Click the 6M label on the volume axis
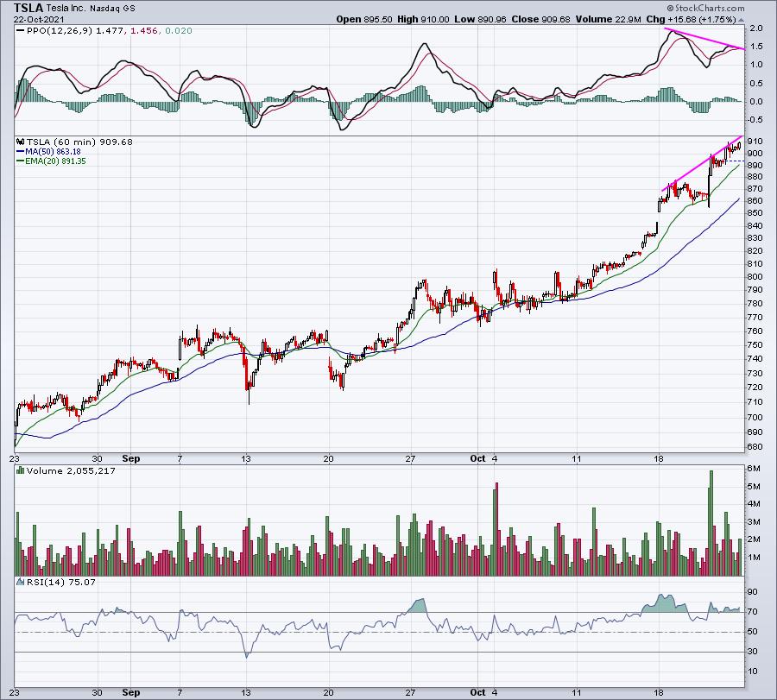Image resolution: width=777 pixels, height=700 pixels. point(754,468)
